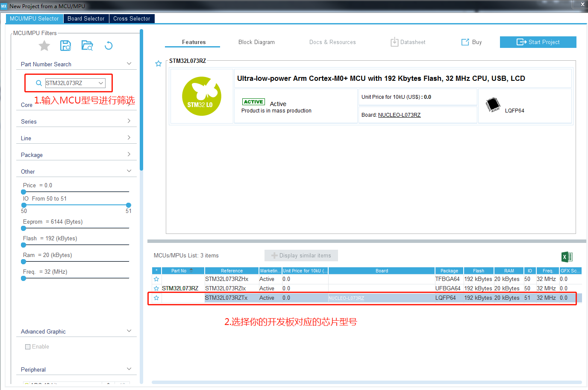Switch to the Board Selector tab
588x390 pixels.
[x=86, y=19]
